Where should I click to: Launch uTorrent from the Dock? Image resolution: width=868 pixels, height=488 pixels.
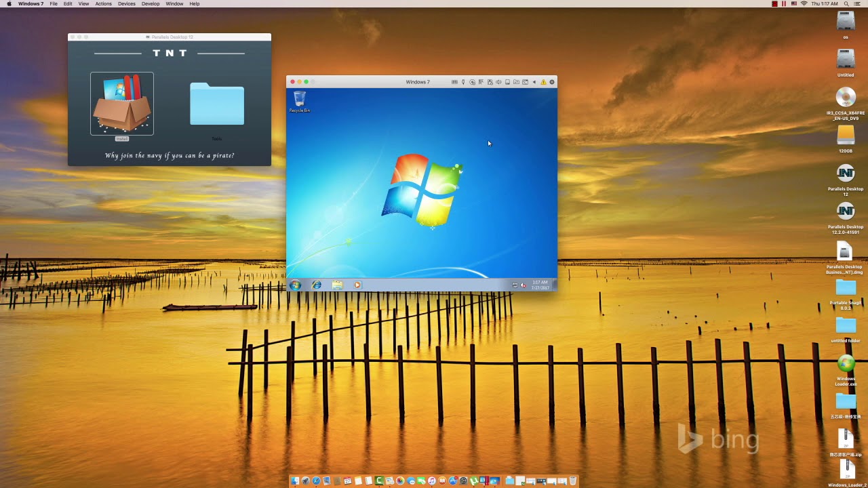(x=474, y=481)
